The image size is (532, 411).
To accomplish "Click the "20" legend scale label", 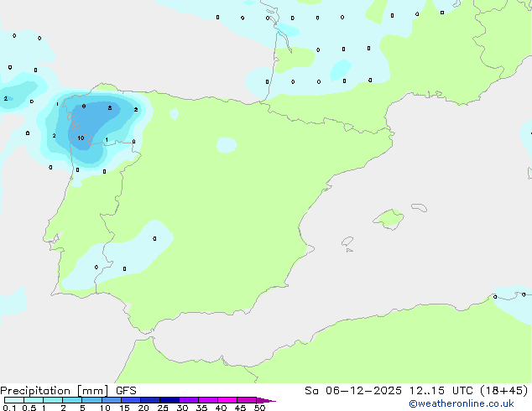I will (143, 408).
